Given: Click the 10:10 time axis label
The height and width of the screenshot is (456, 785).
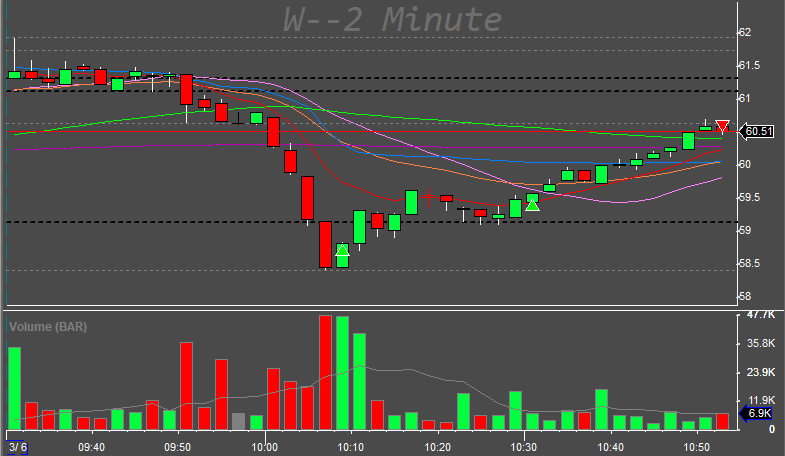Looking at the screenshot, I should coord(350,447).
